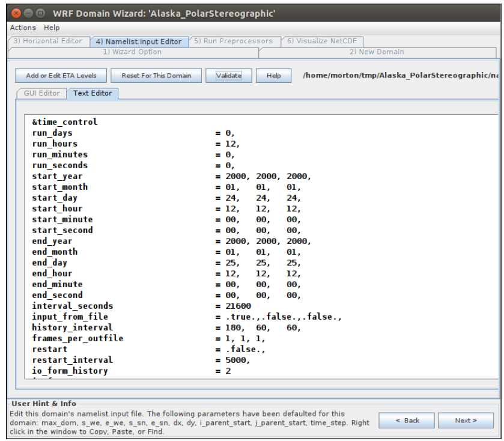Click the Back navigation button
The image size is (504, 441).
[x=406, y=421]
